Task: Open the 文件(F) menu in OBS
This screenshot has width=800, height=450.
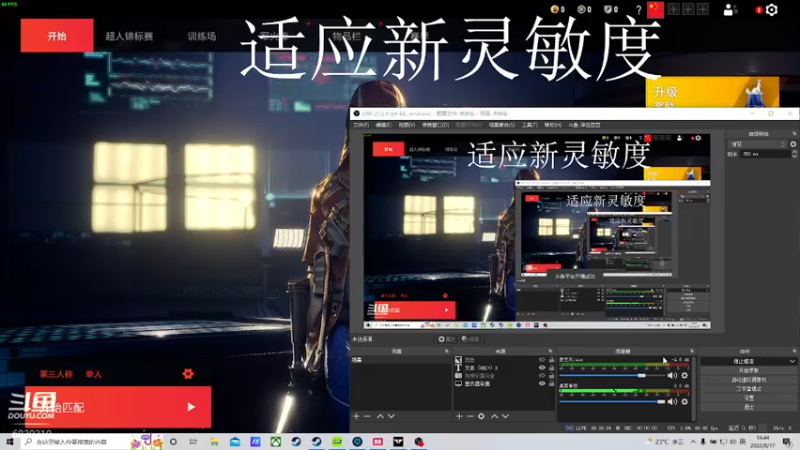Action: tap(360, 125)
